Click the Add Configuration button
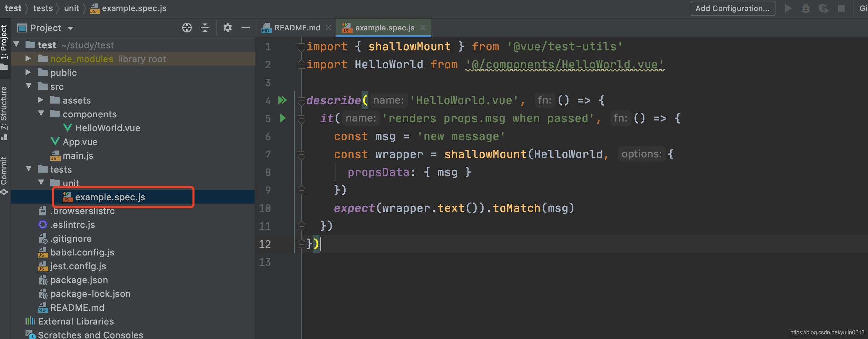Screen dimensions: 868x339 732,8
